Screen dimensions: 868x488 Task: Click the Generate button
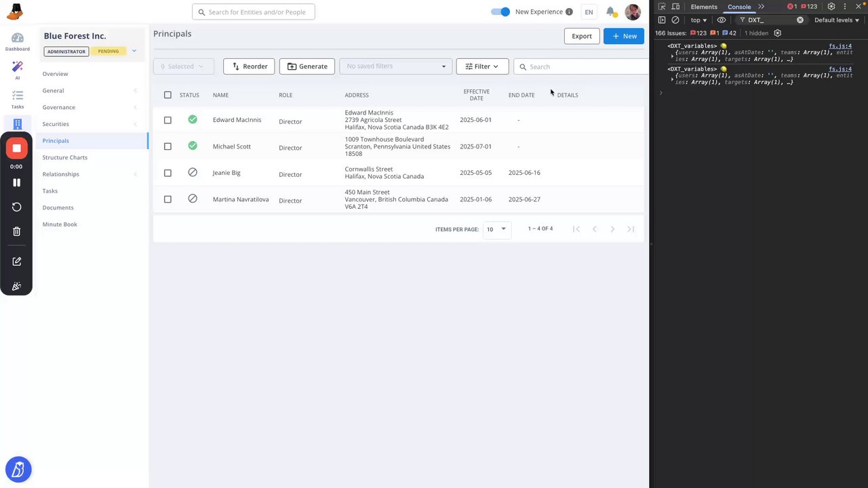pyautogui.click(x=307, y=66)
